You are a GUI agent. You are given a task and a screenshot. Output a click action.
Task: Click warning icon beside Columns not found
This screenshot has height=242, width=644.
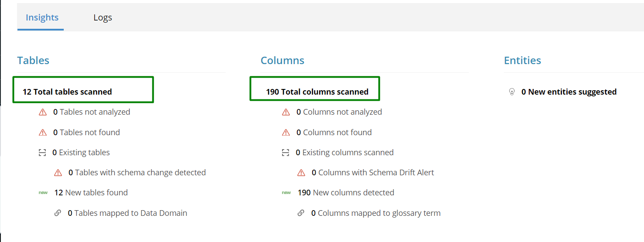point(286,133)
